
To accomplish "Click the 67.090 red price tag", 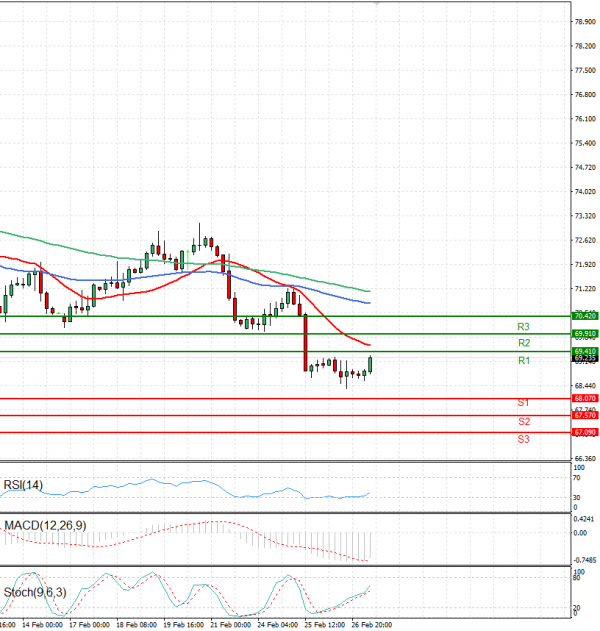I will pyautogui.click(x=585, y=432).
